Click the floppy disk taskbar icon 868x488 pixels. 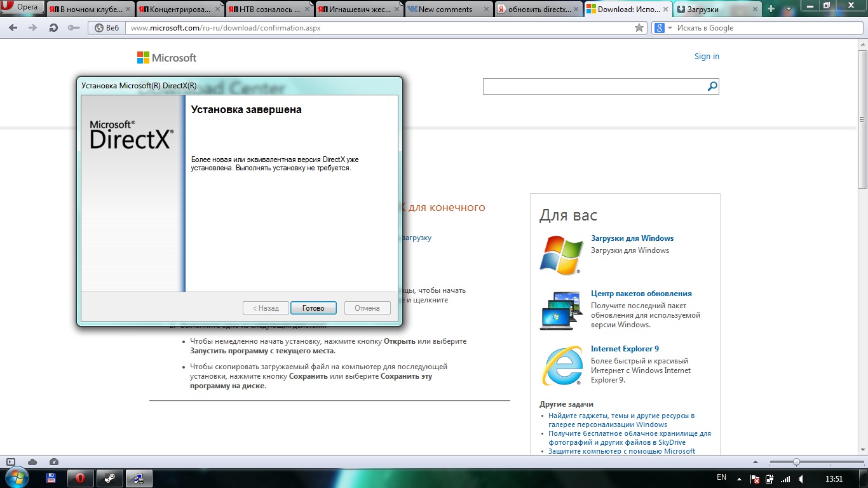(x=51, y=478)
